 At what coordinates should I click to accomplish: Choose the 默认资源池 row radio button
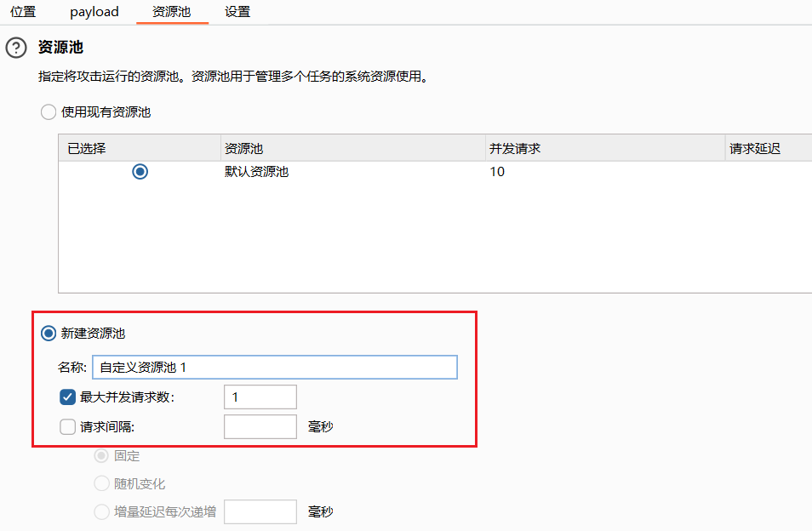pyautogui.click(x=140, y=172)
